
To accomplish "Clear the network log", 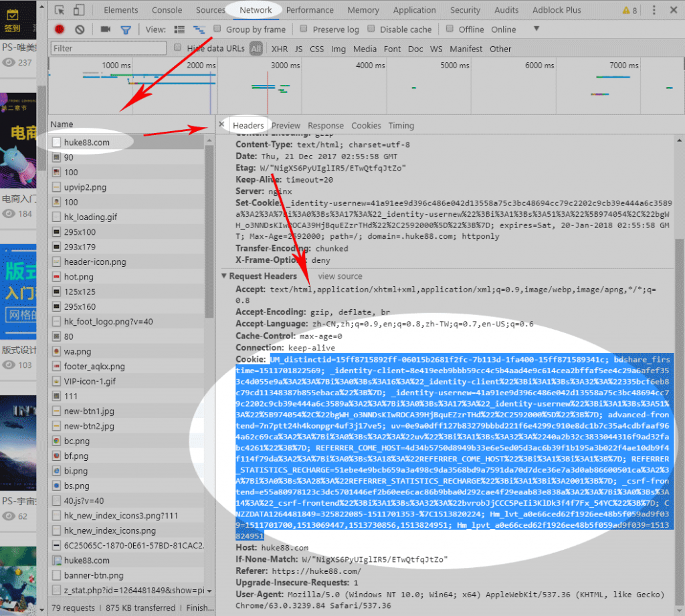I will point(80,29).
